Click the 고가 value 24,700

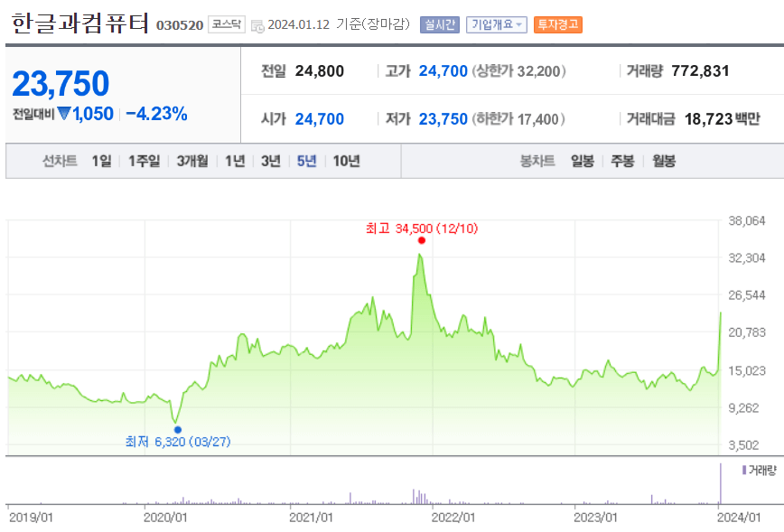(x=443, y=71)
